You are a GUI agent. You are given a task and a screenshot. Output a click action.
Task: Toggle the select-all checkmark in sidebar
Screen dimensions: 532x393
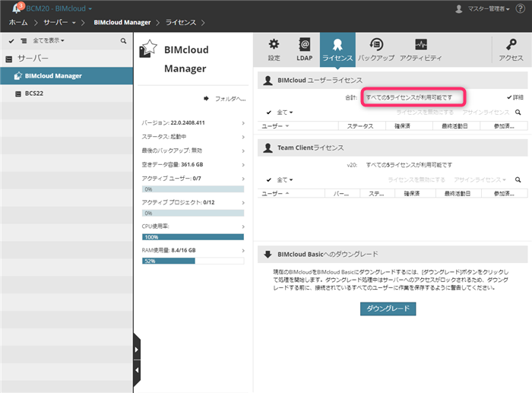(11, 41)
